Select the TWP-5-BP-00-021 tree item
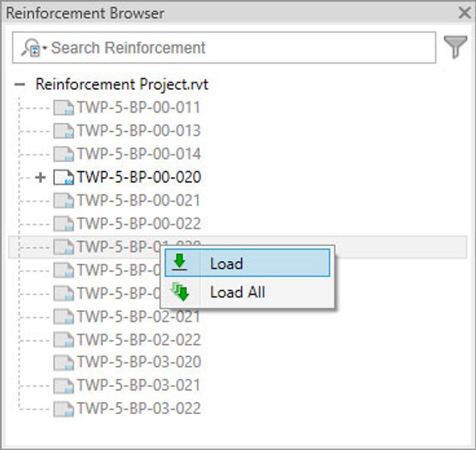The width and height of the screenshot is (476, 450). (x=138, y=201)
